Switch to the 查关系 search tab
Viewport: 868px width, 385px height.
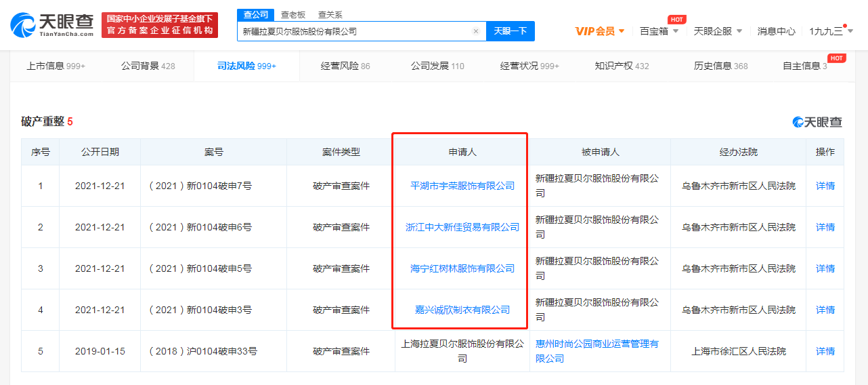click(330, 14)
